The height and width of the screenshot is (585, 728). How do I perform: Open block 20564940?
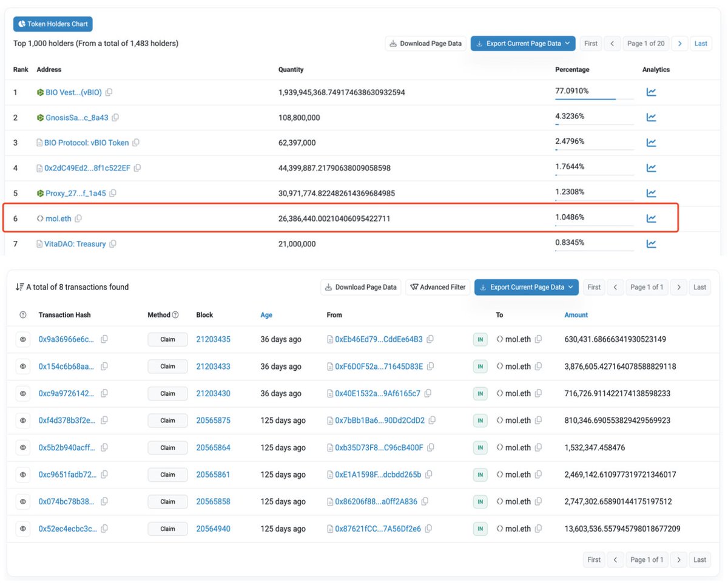coord(213,529)
